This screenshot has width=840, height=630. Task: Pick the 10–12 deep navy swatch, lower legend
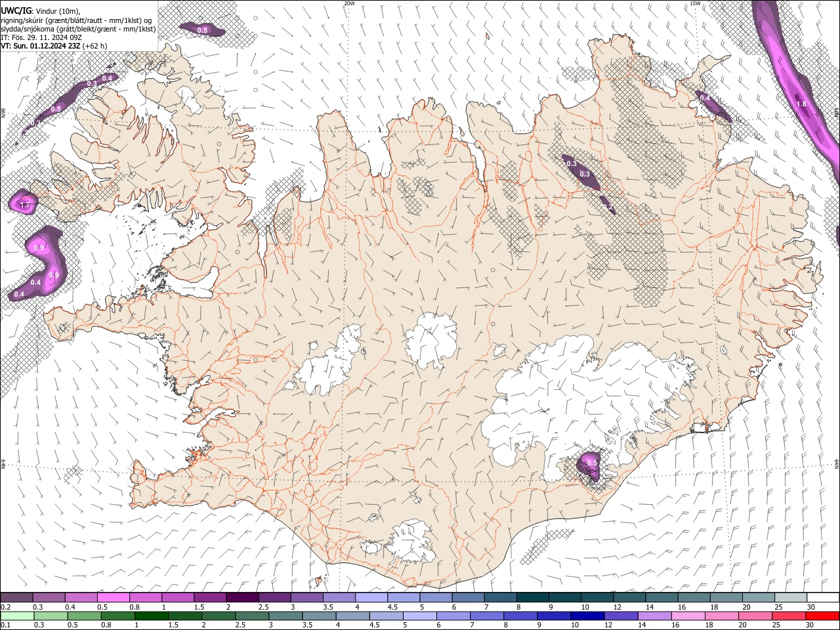(x=587, y=616)
